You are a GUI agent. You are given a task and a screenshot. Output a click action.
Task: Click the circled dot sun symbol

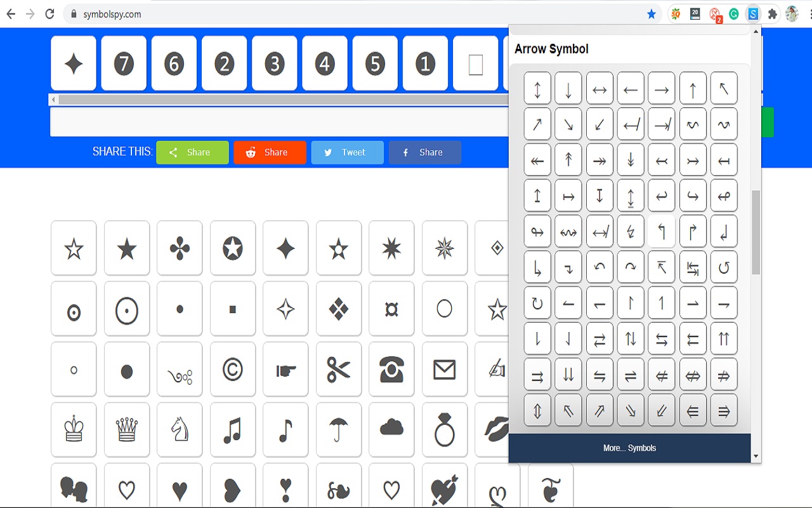(x=127, y=309)
